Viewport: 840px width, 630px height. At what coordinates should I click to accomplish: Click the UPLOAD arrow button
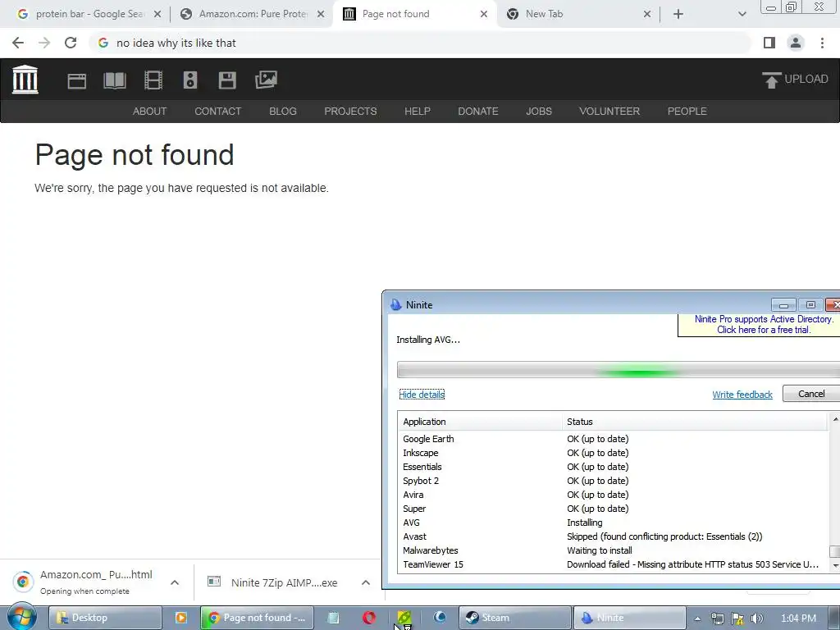795,80
